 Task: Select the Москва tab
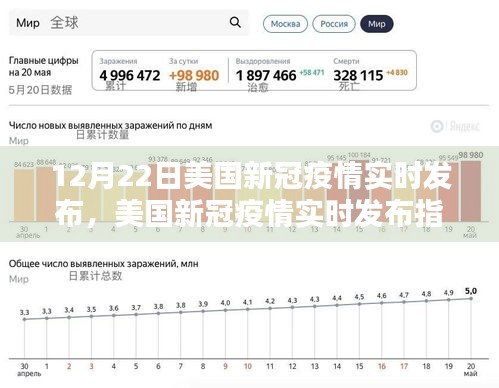[285, 24]
